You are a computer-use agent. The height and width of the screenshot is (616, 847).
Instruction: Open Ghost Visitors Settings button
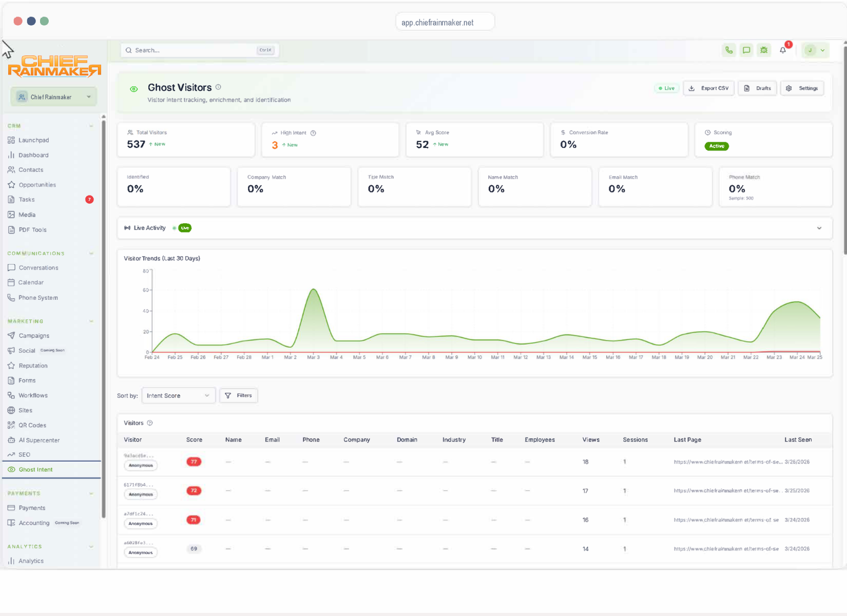[802, 88]
